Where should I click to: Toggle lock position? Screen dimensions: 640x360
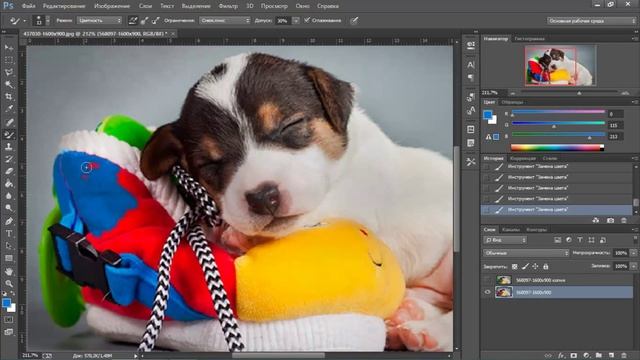click(535, 267)
